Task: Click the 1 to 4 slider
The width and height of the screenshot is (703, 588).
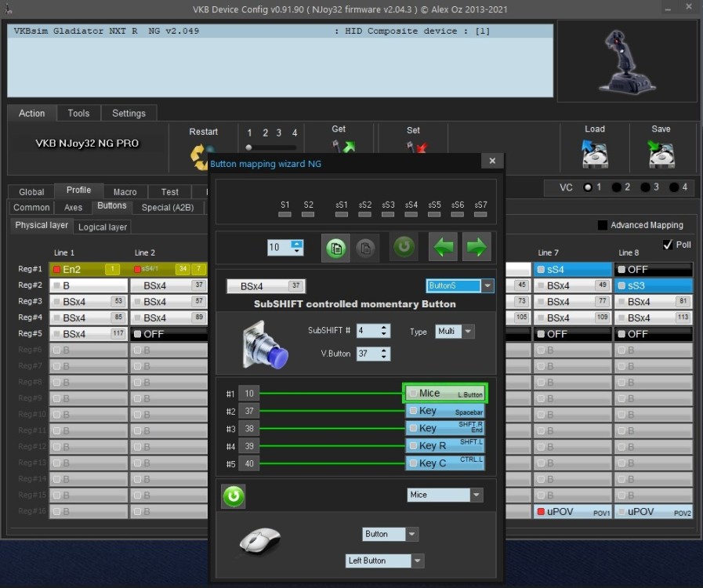Action: click(x=272, y=147)
